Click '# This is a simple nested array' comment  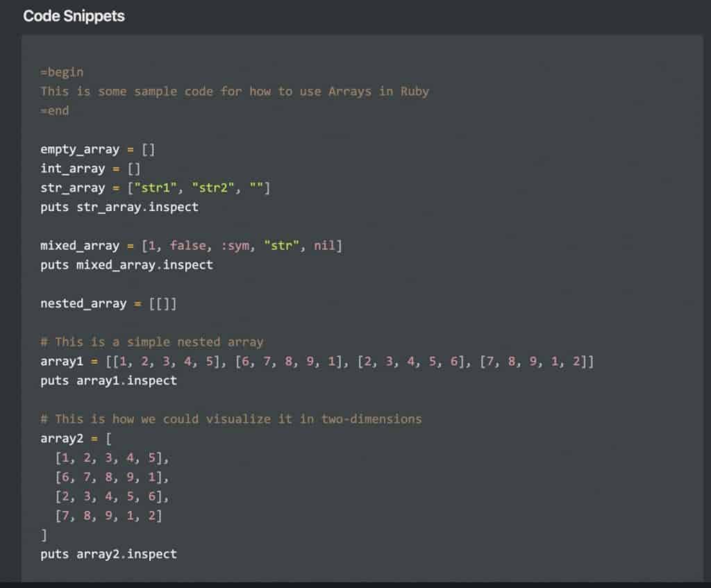(x=152, y=342)
